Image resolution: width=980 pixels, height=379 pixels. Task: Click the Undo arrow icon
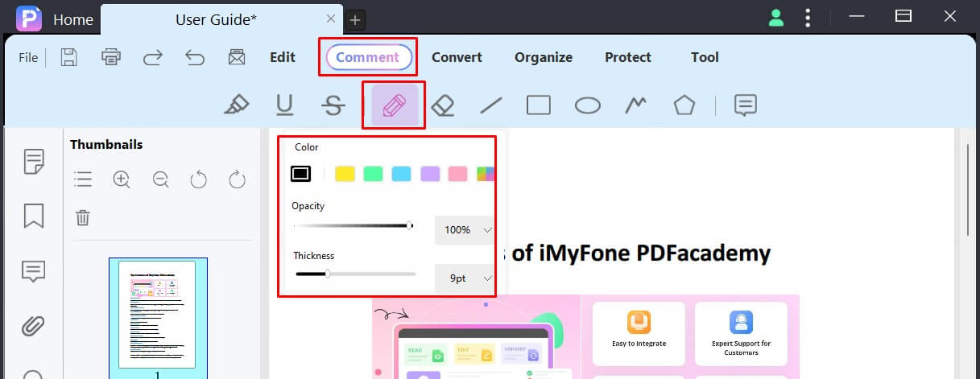(x=195, y=57)
